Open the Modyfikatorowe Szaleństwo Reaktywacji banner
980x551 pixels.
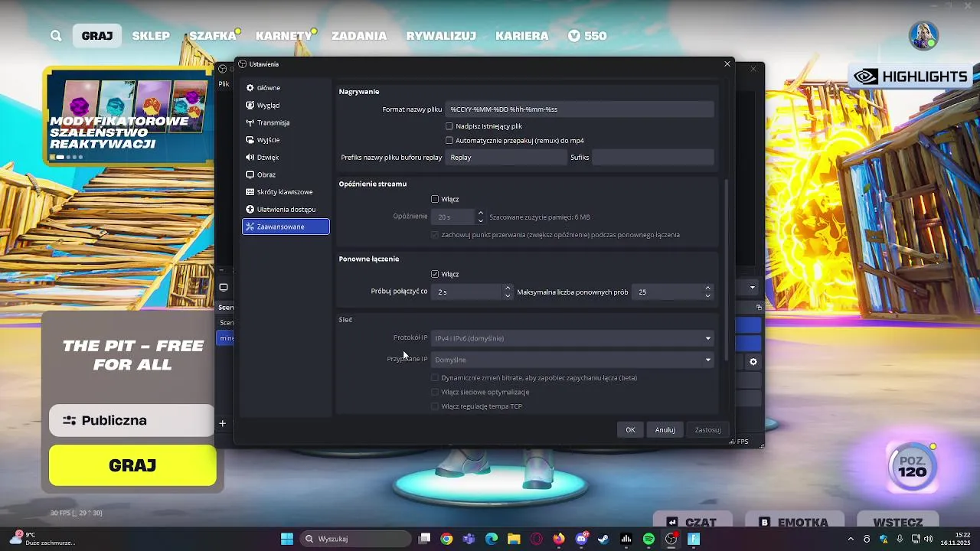(128, 116)
